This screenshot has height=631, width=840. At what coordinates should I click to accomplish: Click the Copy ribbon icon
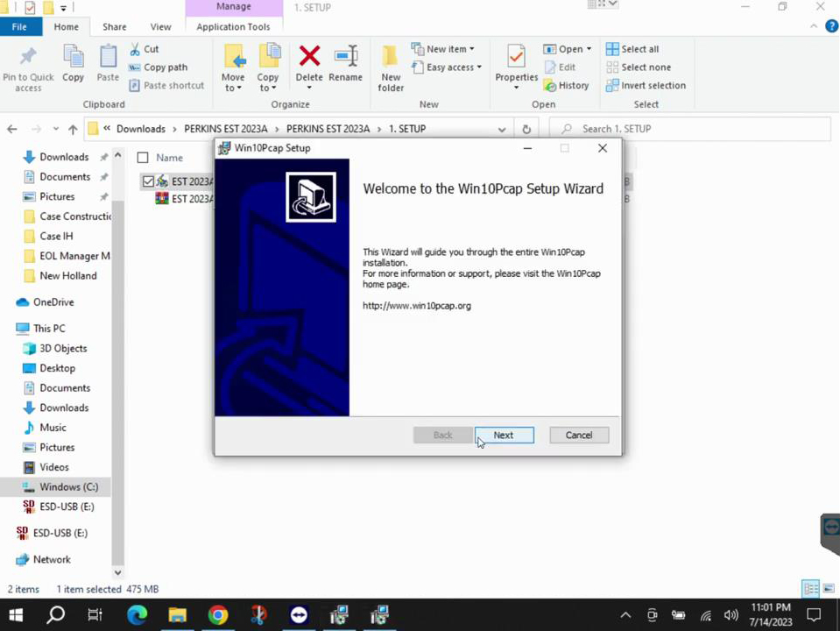(x=74, y=56)
